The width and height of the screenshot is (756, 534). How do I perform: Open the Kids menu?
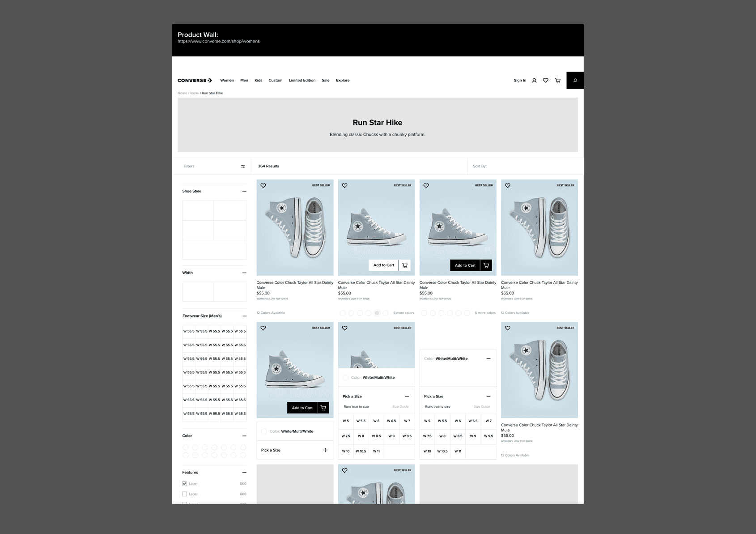click(x=259, y=81)
